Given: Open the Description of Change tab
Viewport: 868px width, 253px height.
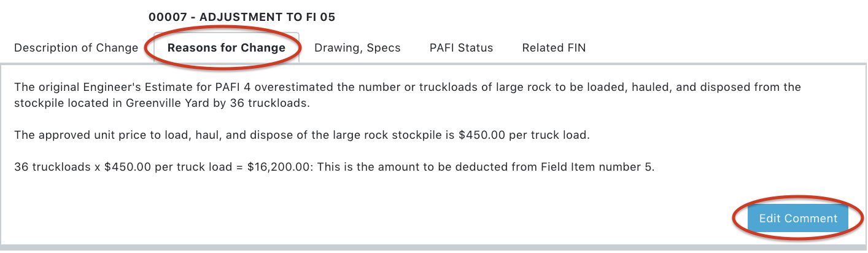Looking at the screenshot, I should 76,48.
